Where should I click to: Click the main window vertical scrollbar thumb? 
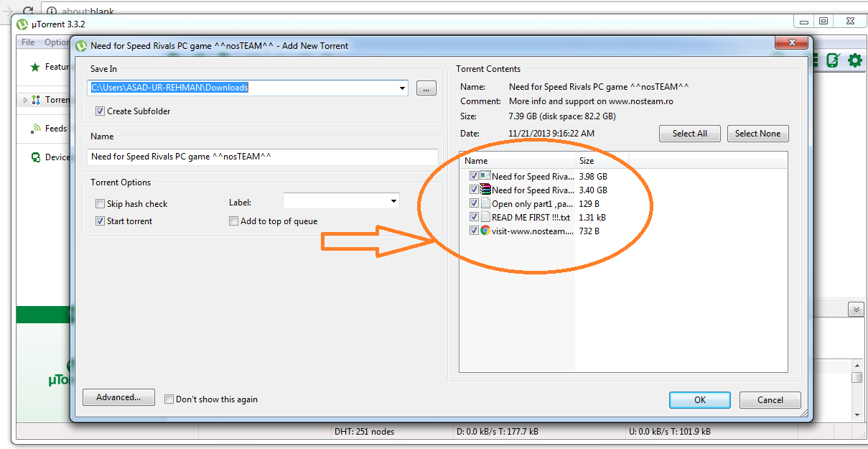(x=857, y=377)
